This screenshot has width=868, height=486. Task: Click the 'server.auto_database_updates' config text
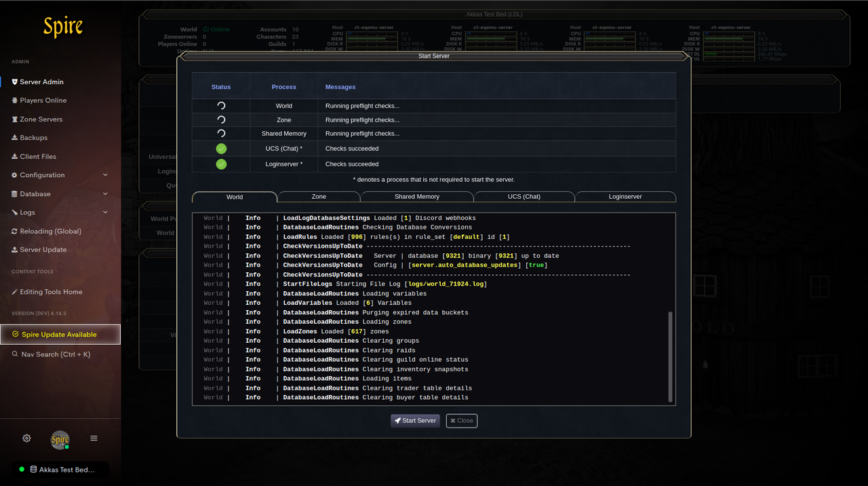click(466, 265)
